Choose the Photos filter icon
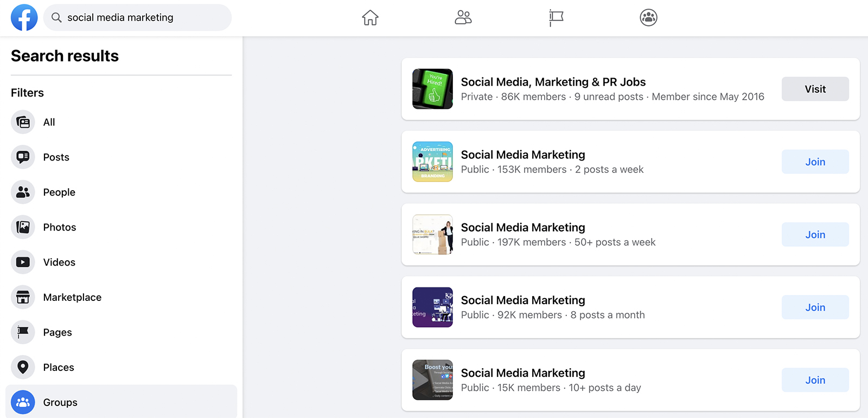Screen dimensions: 868x418 click(x=23, y=227)
